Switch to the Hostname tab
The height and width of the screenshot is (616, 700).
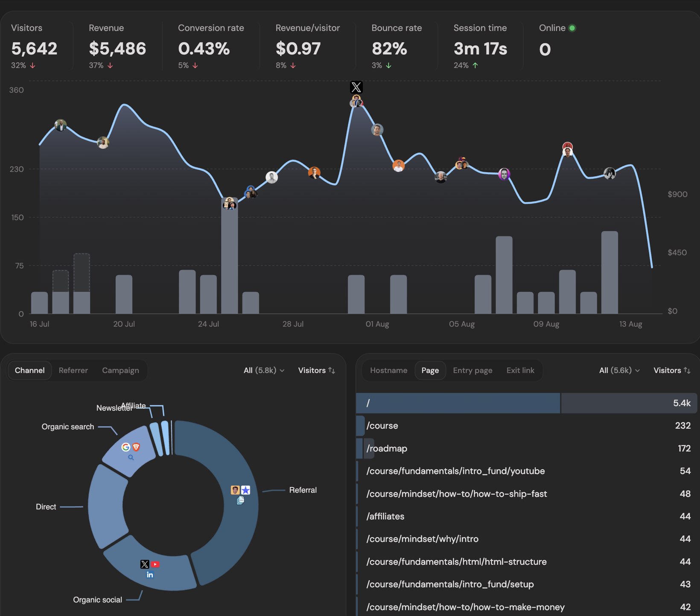(388, 370)
